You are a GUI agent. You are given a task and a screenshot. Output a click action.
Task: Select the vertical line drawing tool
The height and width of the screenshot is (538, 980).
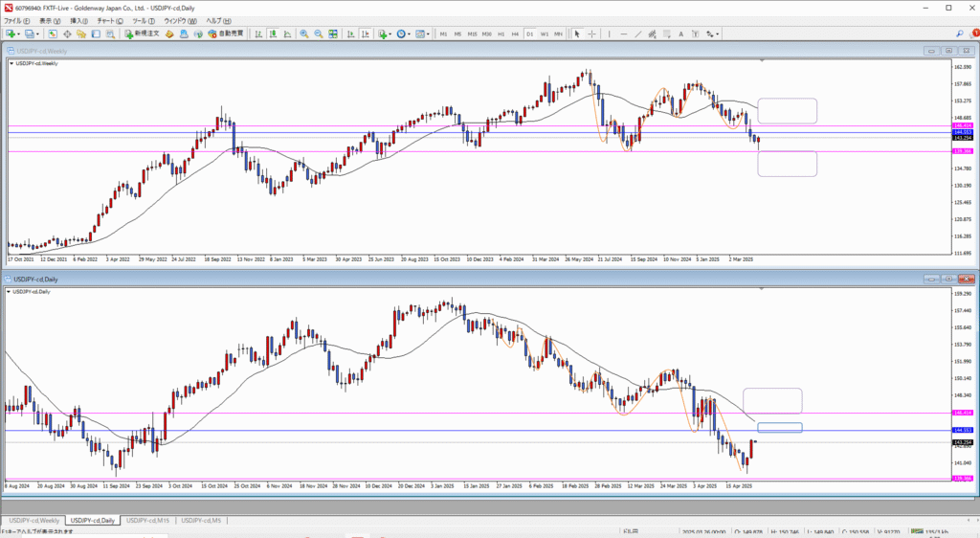click(x=612, y=34)
